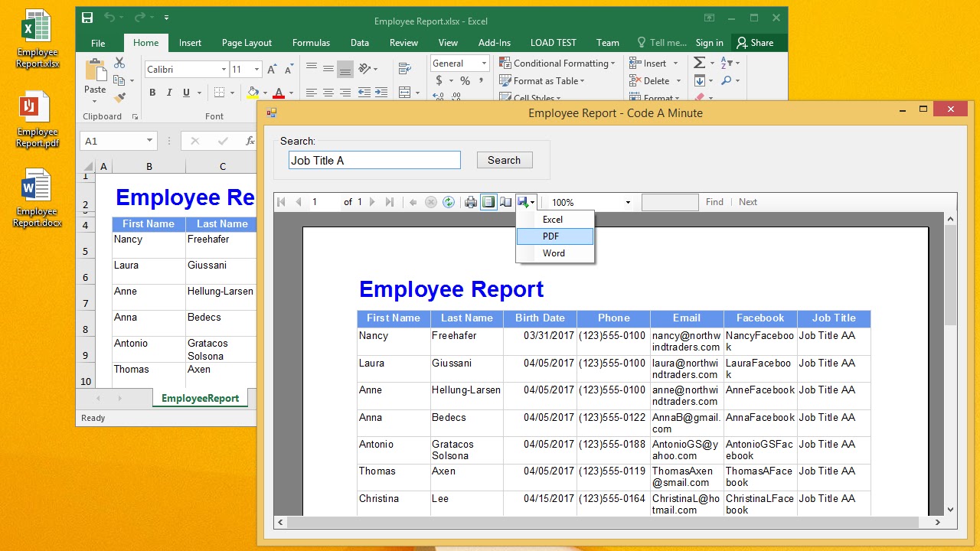The image size is (980, 551).
Task: Click Insert Function fx icon
Action: tap(250, 141)
